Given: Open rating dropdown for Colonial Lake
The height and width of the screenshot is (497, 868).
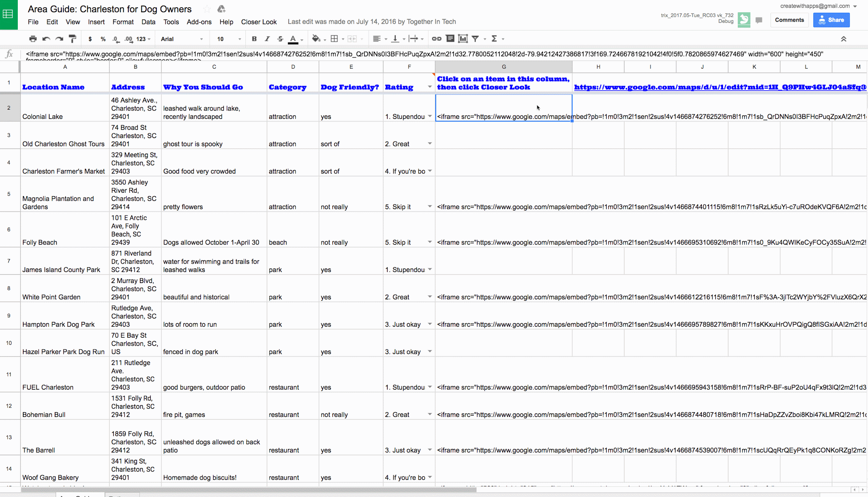Looking at the screenshot, I should point(430,117).
